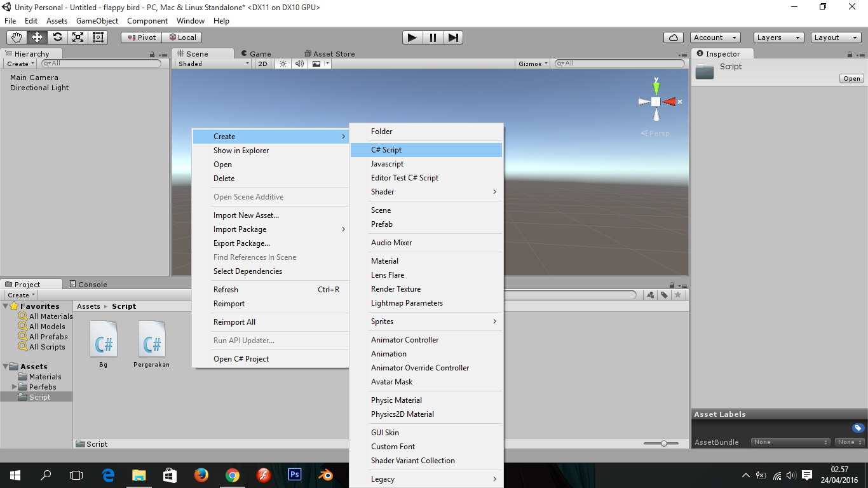868x488 pixels.
Task: Click Assets in the Project breadcrumb
Action: point(88,306)
